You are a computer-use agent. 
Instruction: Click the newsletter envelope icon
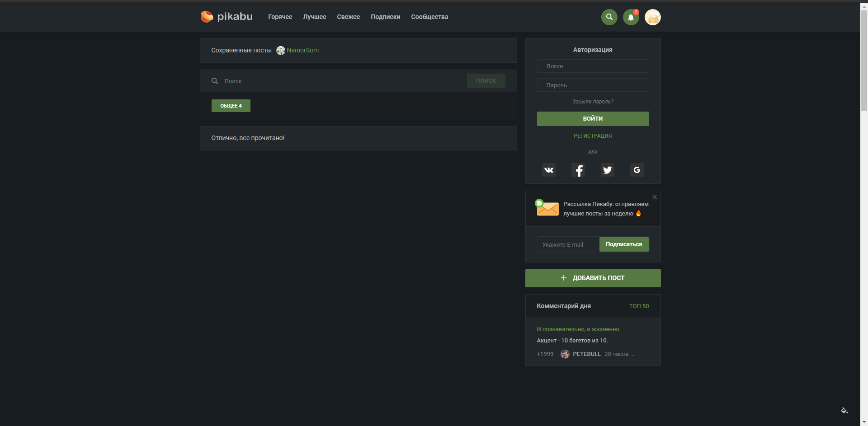547,208
